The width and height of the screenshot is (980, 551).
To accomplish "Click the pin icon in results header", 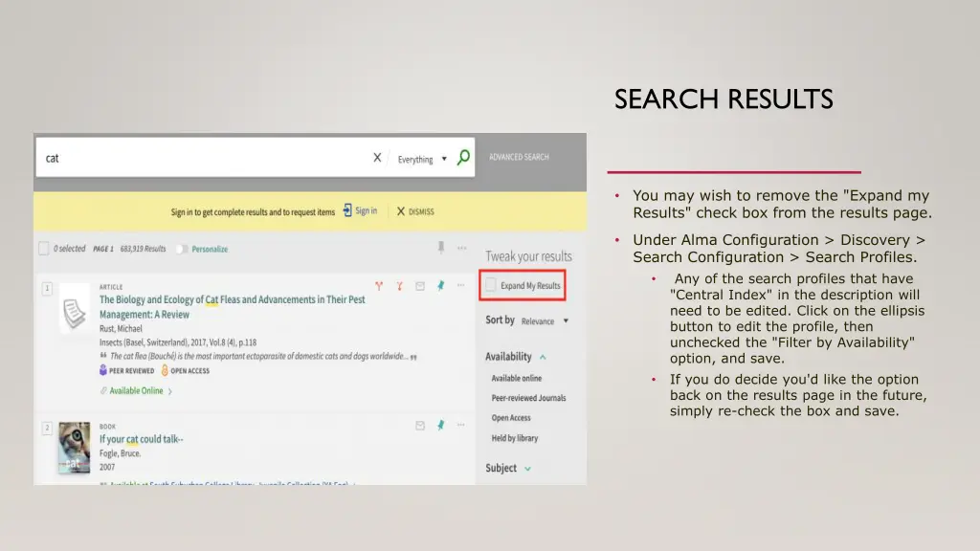I will 441,248.
